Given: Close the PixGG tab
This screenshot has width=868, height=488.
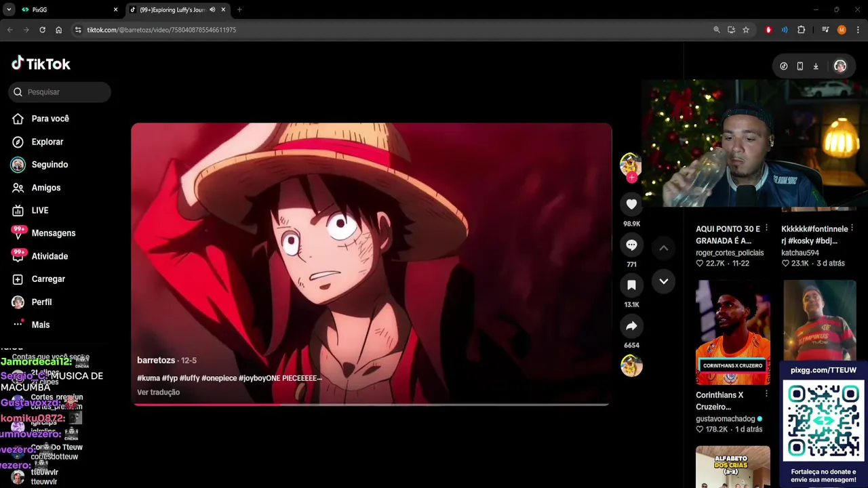Looking at the screenshot, I should [115, 9].
